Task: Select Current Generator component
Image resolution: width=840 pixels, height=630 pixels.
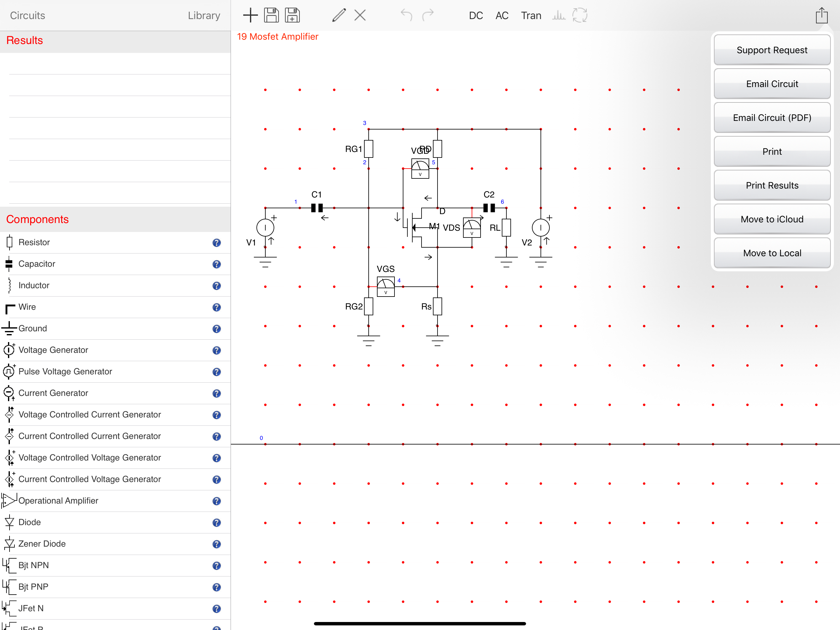Action: pyautogui.click(x=115, y=393)
